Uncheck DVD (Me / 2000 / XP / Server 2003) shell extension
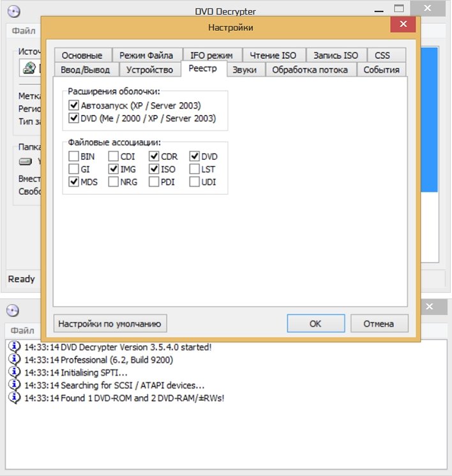 point(73,118)
